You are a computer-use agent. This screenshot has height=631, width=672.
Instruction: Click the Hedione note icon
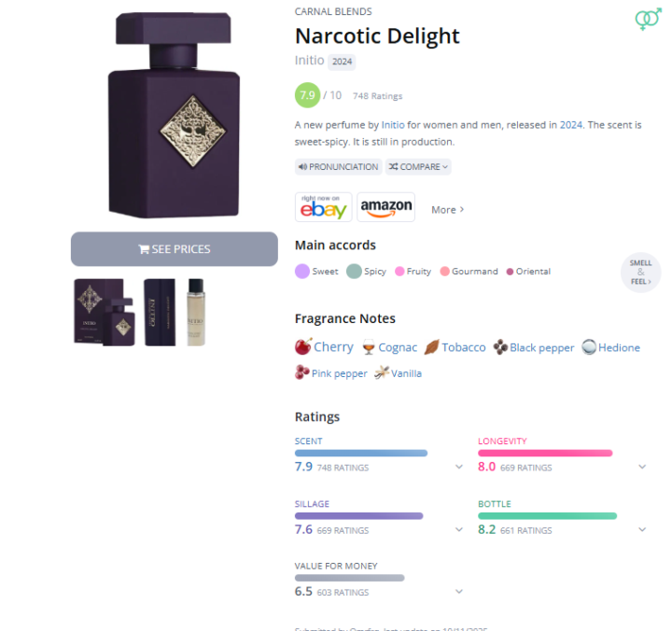[589, 347]
